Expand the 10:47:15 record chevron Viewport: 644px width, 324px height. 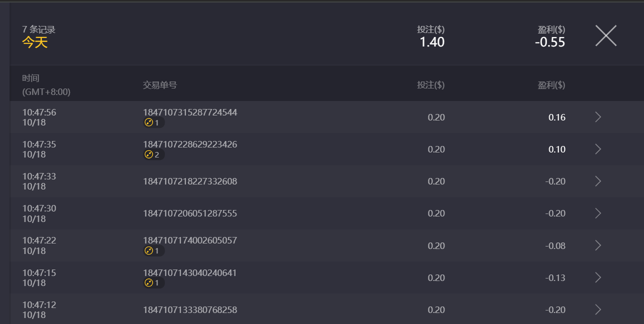(598, 277)
